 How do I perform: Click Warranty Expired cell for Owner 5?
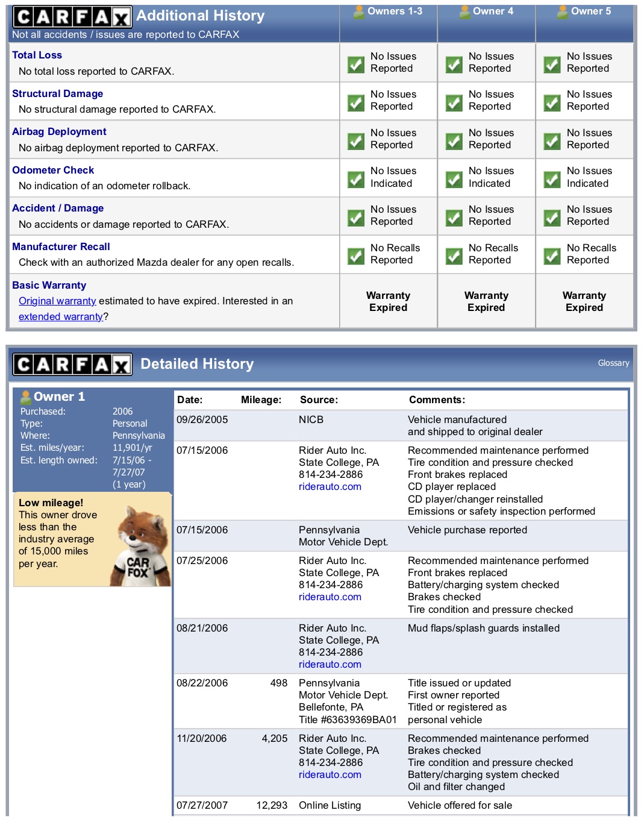click(x=584, y=301)
